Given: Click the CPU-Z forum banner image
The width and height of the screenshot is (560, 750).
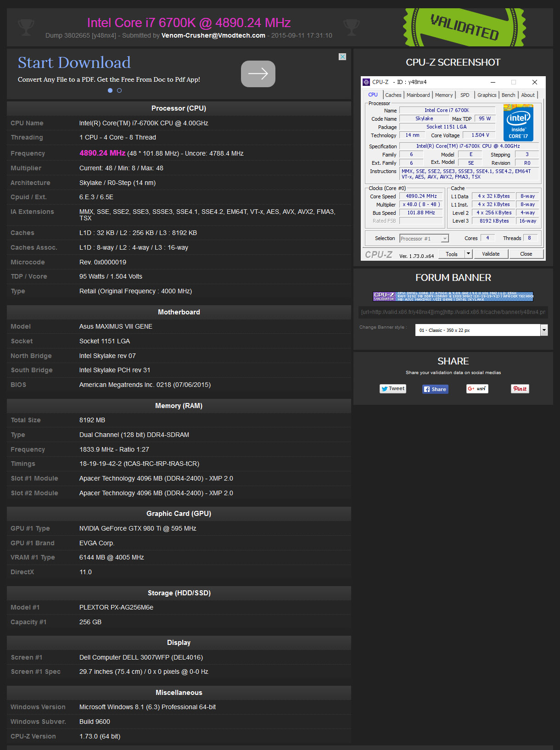Looking at the screenshot, I should [x=453, y=296].
